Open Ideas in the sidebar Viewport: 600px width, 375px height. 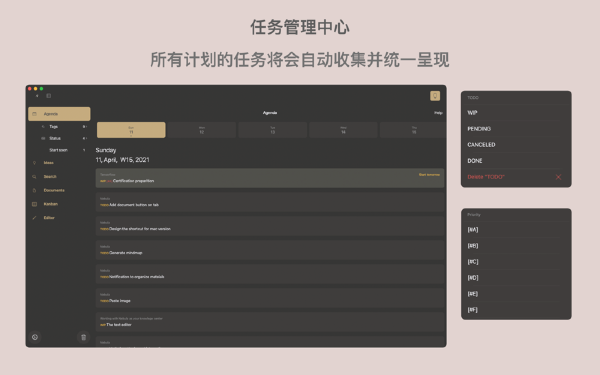tap(49, 163)
